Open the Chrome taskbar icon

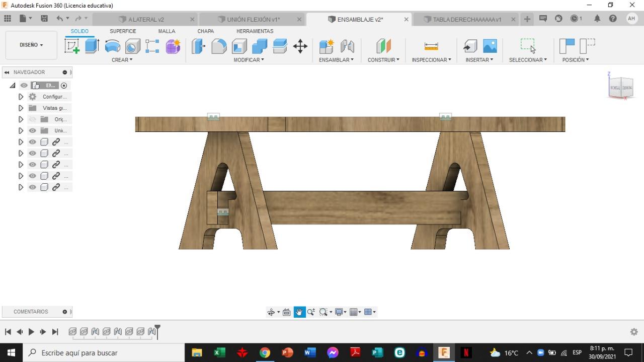click(x=265, y=353)
